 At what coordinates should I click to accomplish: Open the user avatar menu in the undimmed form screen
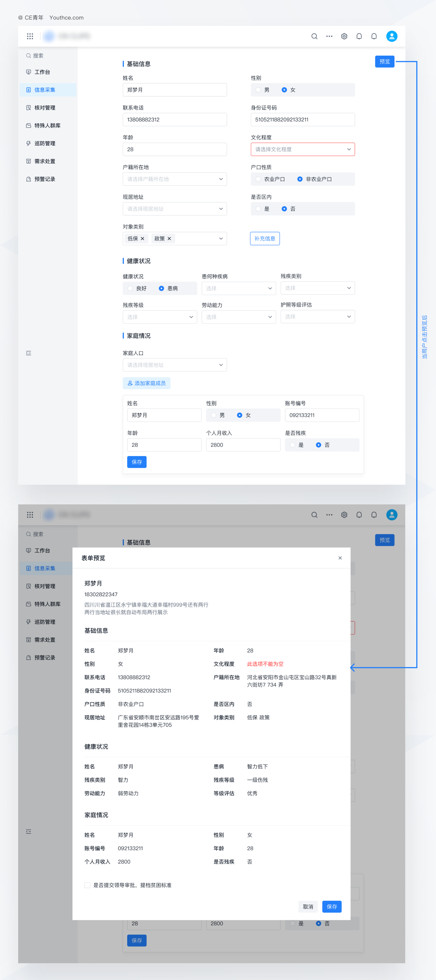pos(391,36)
